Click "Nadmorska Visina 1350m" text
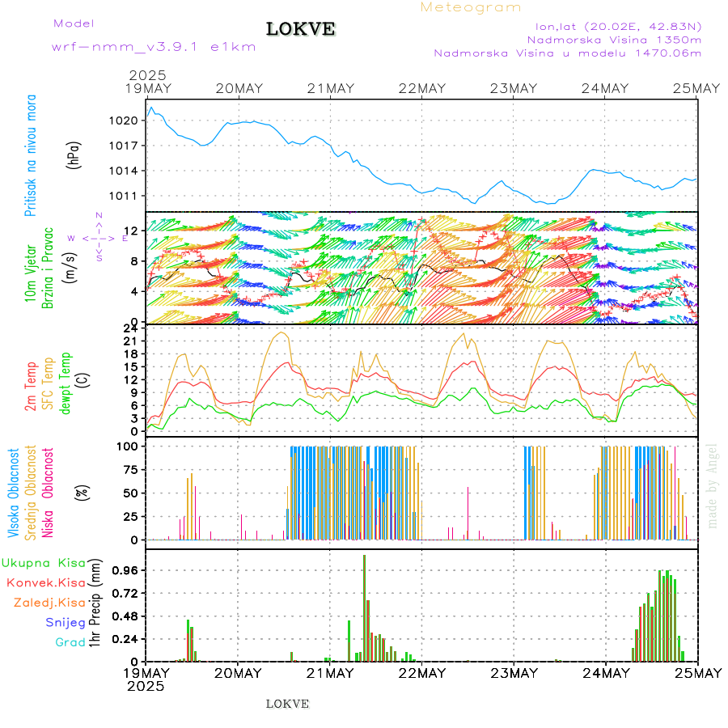The image size is (728, 728). pos(614,40)
